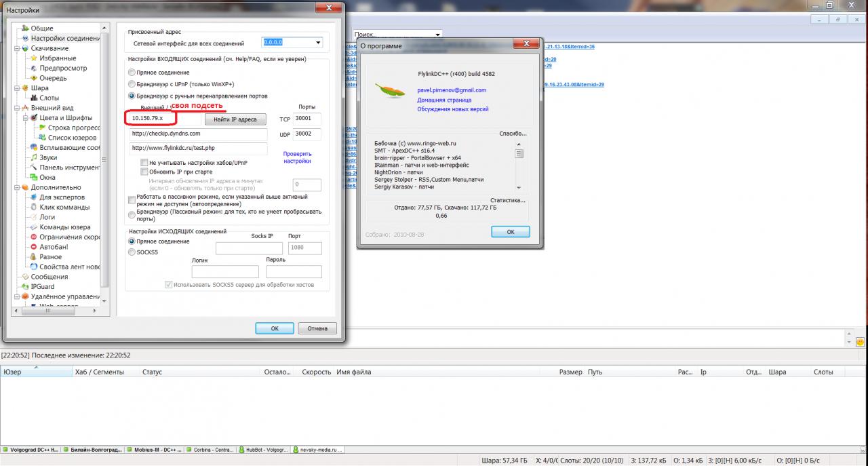The width and height of the screenshot is (868, 466).
Task: Open Слоты settings page
Action: click(49, 98)
